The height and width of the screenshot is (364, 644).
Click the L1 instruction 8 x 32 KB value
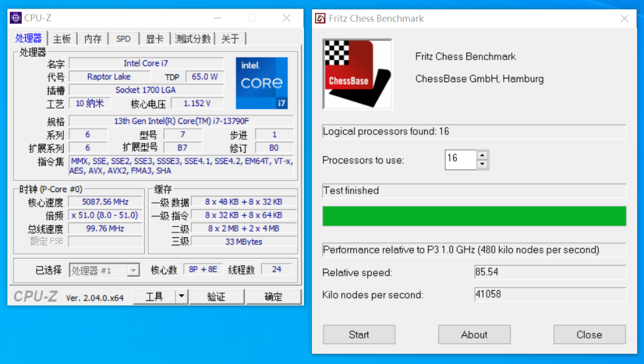click(x=243, y=215)
